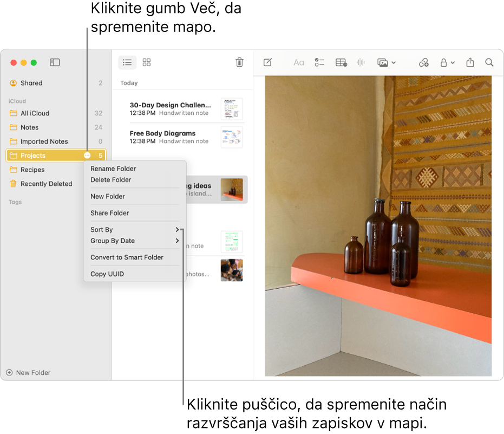Minimize window with yellow button
Image resolution: width=504 pixels, height=434 pixels.
(x=23, y=62)
